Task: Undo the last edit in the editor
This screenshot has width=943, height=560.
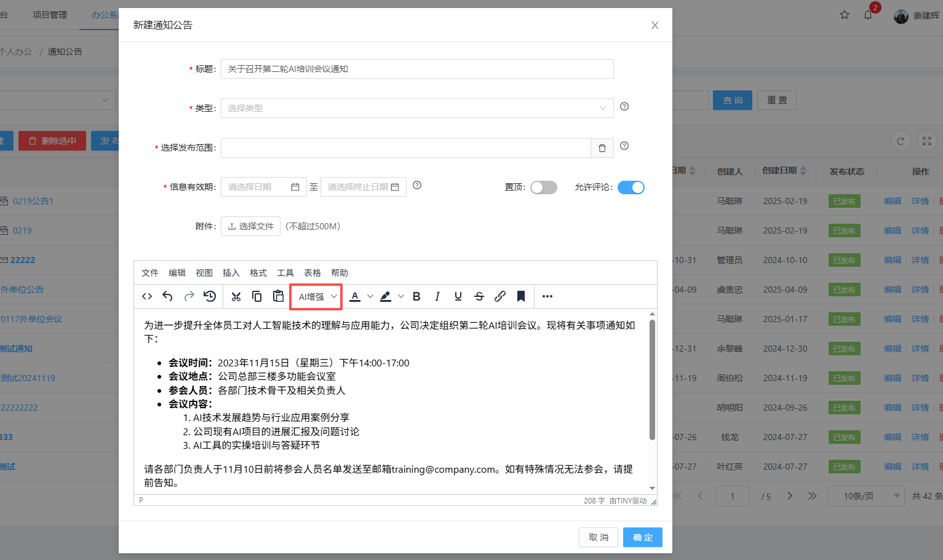Action: (167, 296)
